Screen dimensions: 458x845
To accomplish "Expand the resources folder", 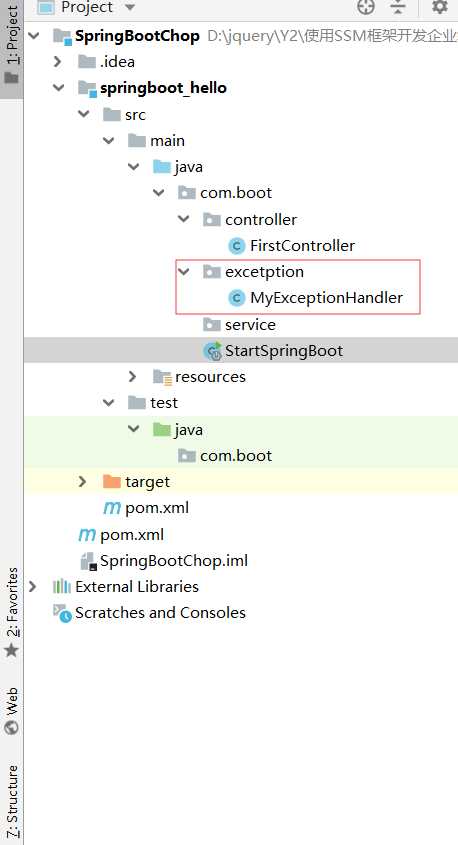I will [133, 377].
